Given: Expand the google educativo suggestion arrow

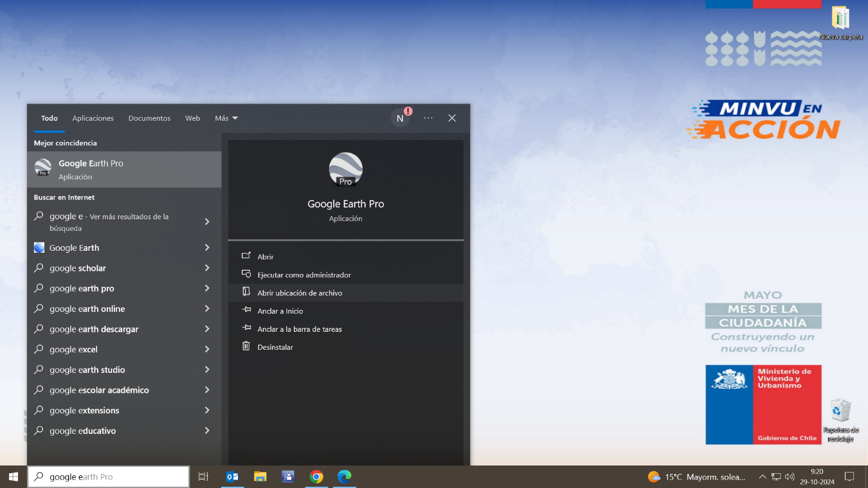Looking at the screenshot, I should click(x=207, y=431).
